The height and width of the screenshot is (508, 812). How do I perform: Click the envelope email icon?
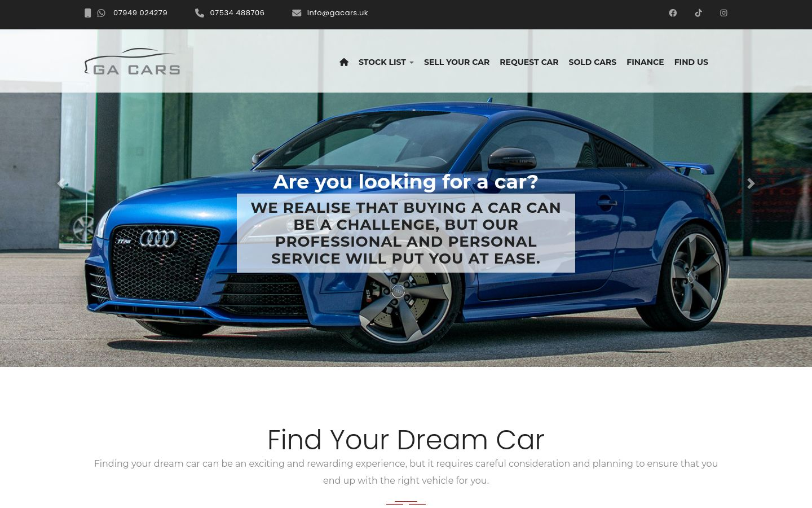pyautogui.click(x=297, y=13)
